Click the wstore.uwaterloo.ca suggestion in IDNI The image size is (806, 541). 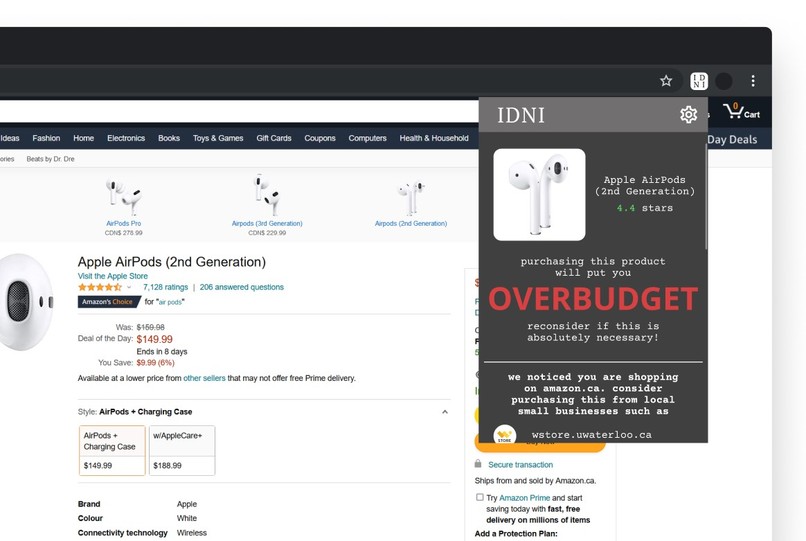click(x=592, y=435)
